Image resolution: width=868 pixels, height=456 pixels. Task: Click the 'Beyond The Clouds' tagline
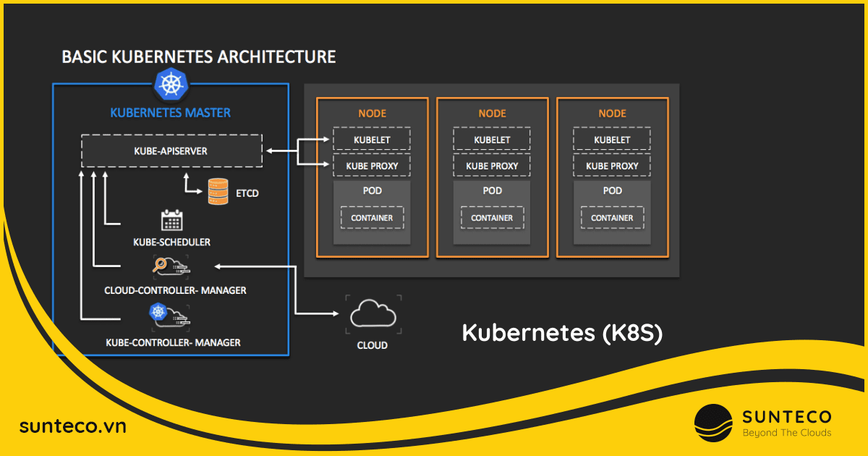tap(787, 433)
